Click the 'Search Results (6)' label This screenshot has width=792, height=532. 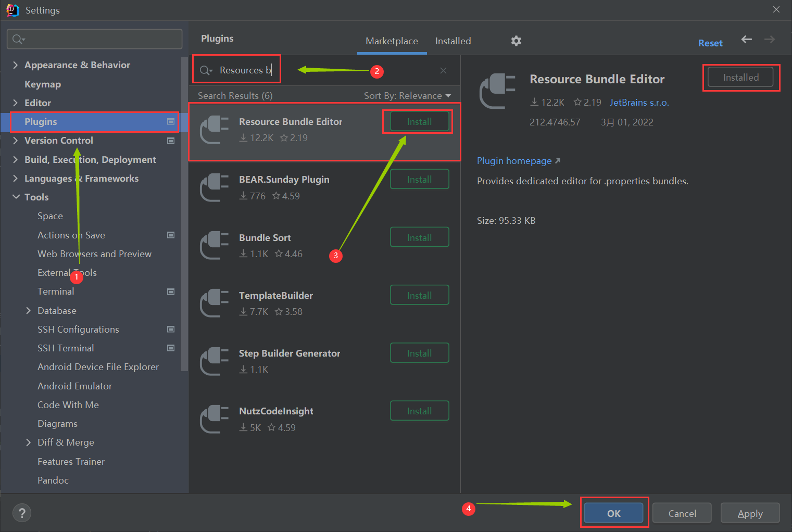235,95
